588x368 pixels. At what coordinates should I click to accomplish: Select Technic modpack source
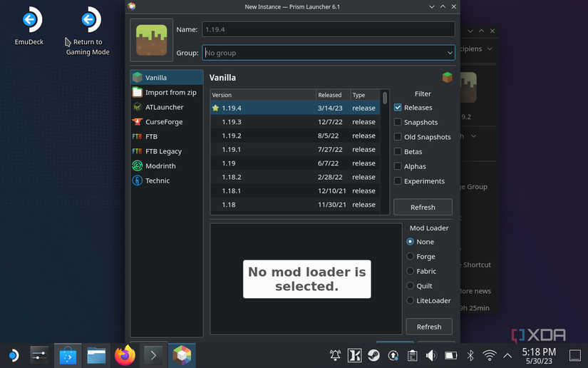[x=167, y=180]
